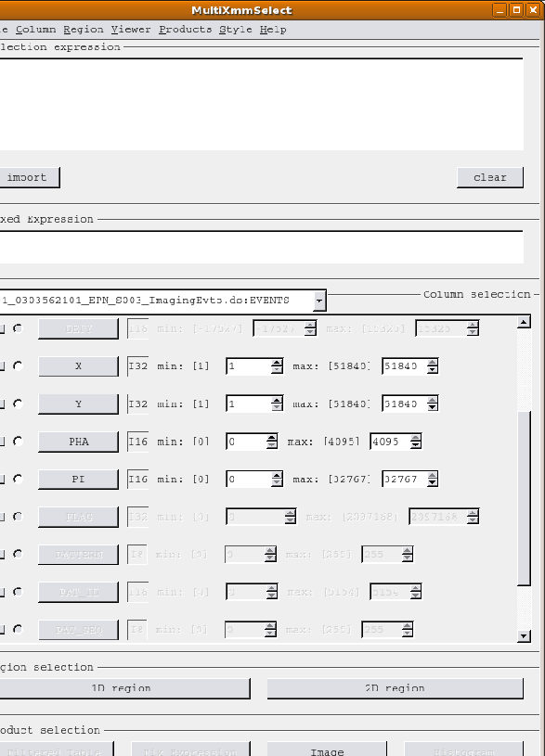Click the Y max value field
The image size is (545, 756).
[405, 404]
